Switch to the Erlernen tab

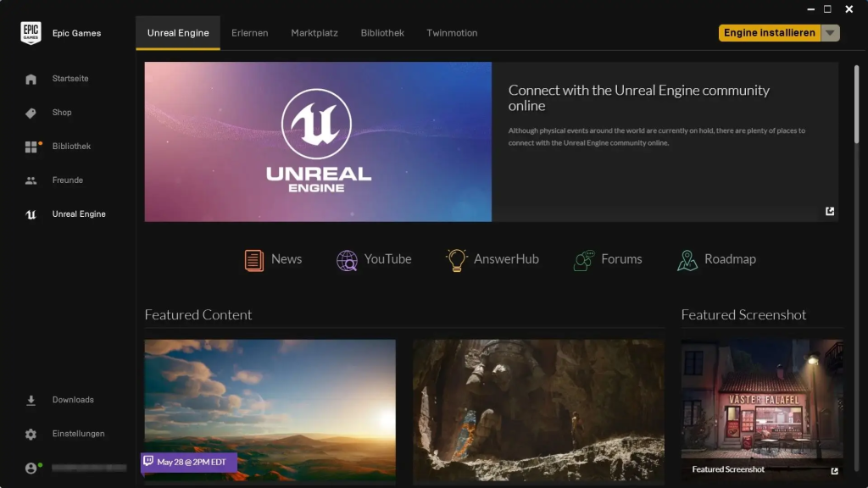[x=250, y=33]
